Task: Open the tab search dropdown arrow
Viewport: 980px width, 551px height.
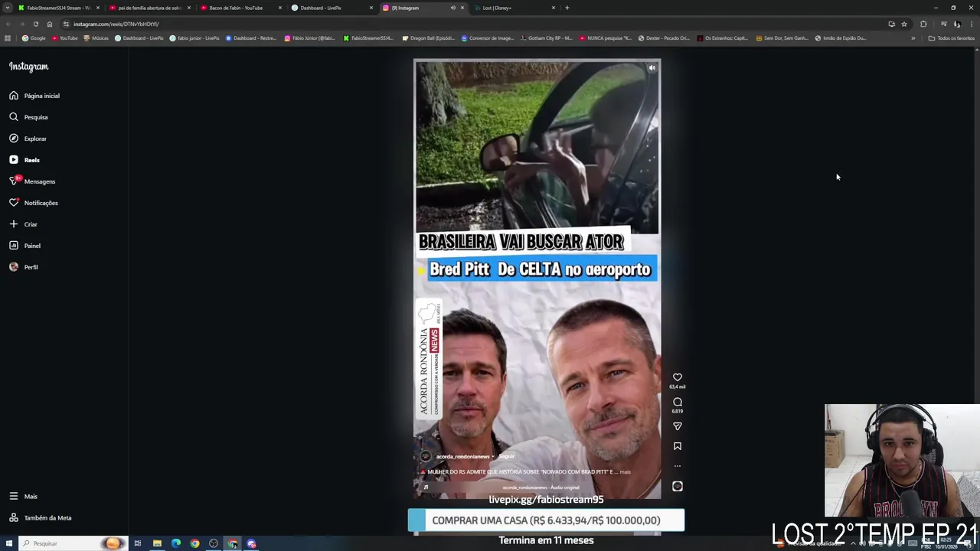Action: pos(8,8)
